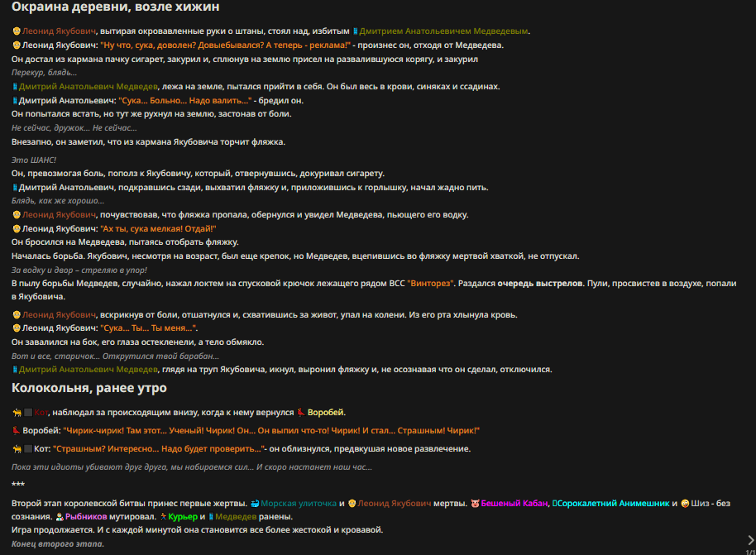Click runner icon before "Курьер"
Viewport: 756px width, 555px height.
pos(164,516)
